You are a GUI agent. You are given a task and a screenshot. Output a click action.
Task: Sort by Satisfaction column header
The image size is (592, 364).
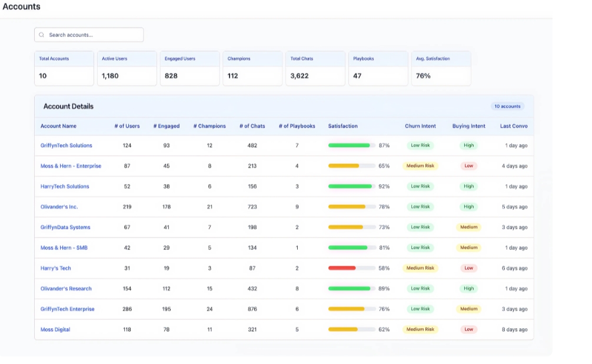343,126
